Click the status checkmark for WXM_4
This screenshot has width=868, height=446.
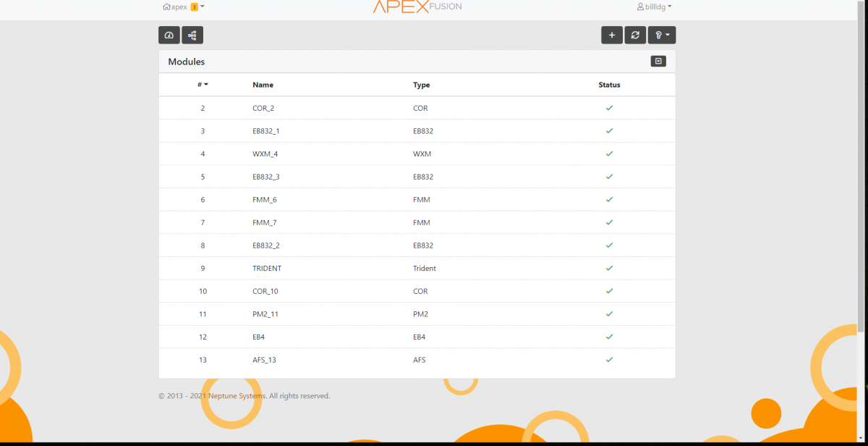tap(609, 153)
